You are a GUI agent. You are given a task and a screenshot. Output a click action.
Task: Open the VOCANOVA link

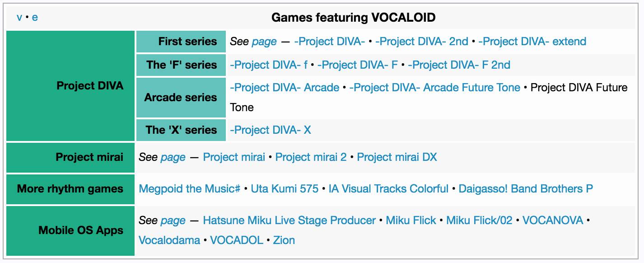(553, 220)
